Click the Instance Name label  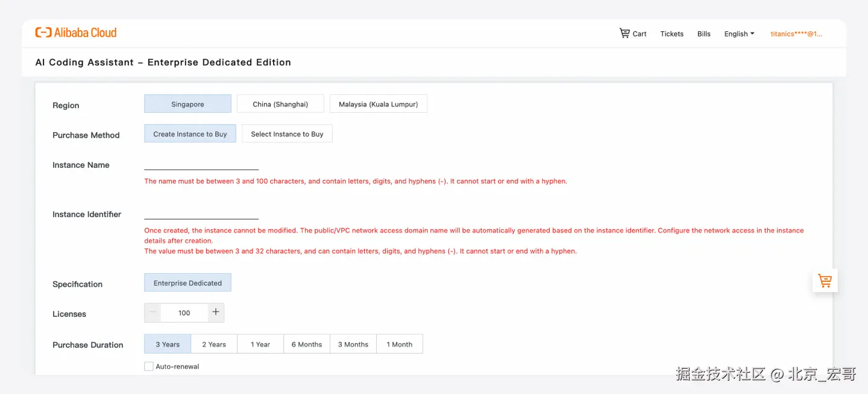tap(81, 165)
